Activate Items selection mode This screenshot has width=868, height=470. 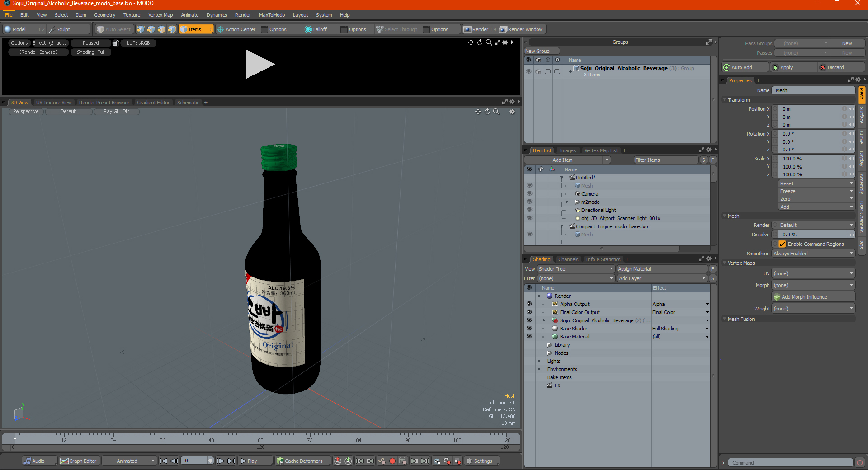point(195,29)
